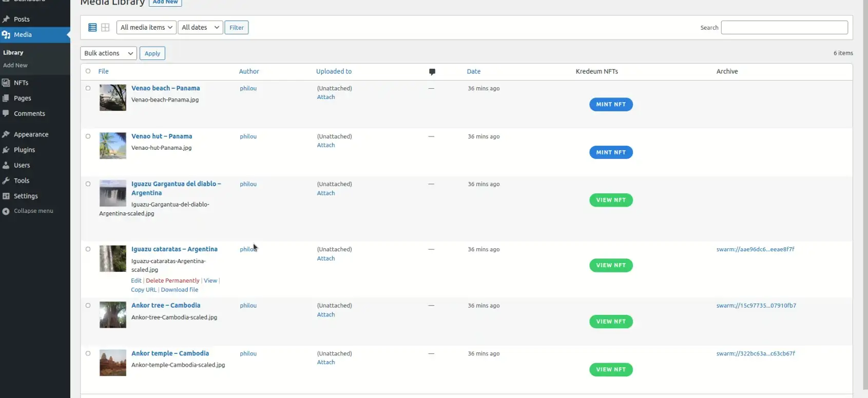The height and width of the screenshot is (398, 868).
Task: Go to Add New under Media
Action: (x=15, y=66)
